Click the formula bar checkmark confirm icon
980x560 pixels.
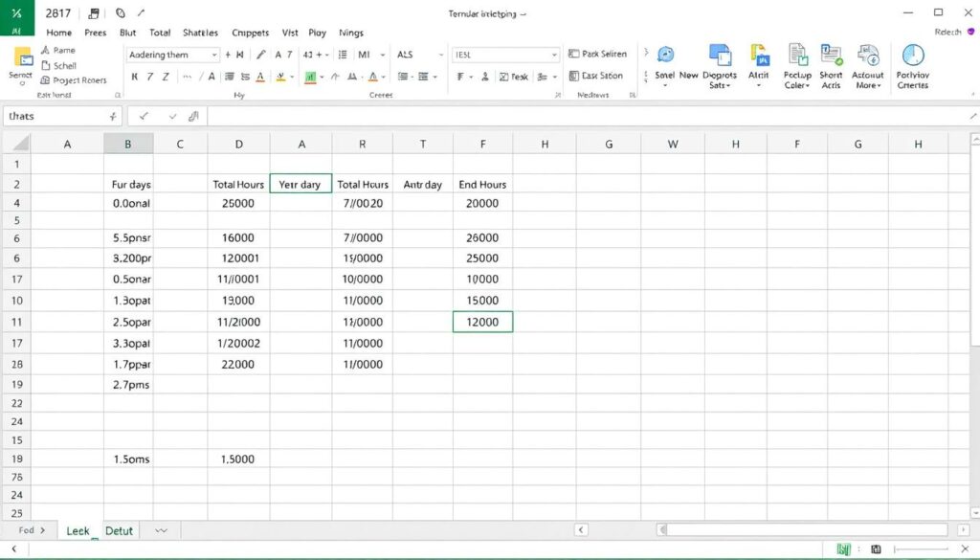144,116
